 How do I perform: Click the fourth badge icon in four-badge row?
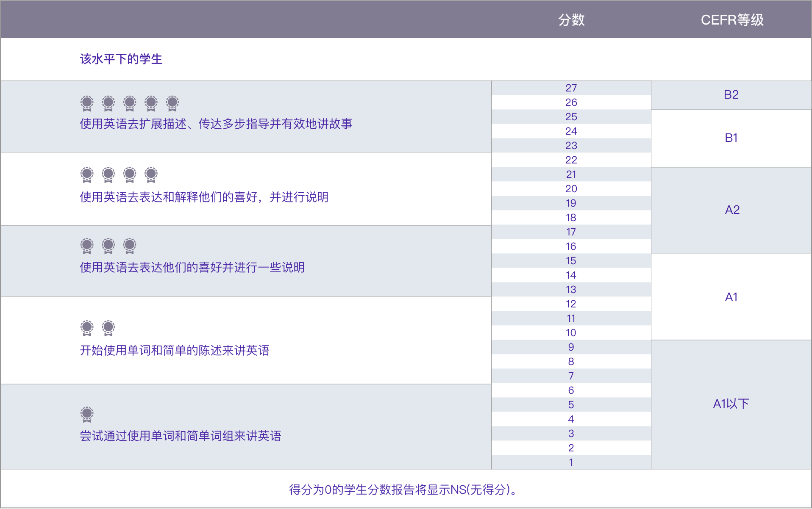click(x=151, y=174)
